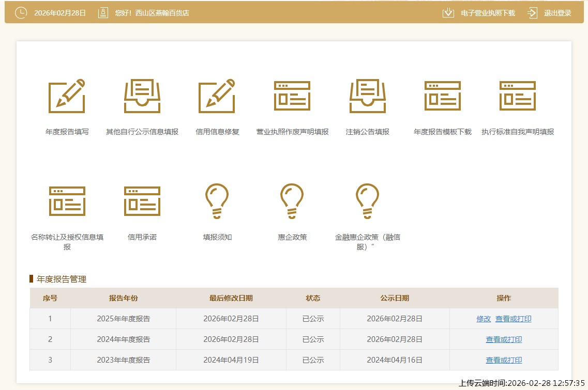Image resolution: width=588 pixels, height=390 pixels.
Task: Open 名称转让及授权信息填报 icon
Action: 67,201
